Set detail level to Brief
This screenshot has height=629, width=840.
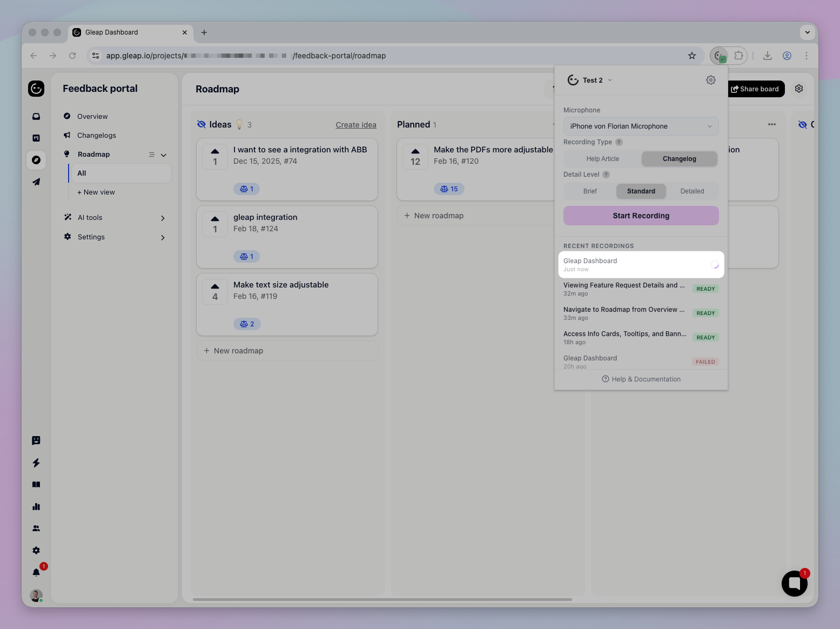tap(590, 191)
